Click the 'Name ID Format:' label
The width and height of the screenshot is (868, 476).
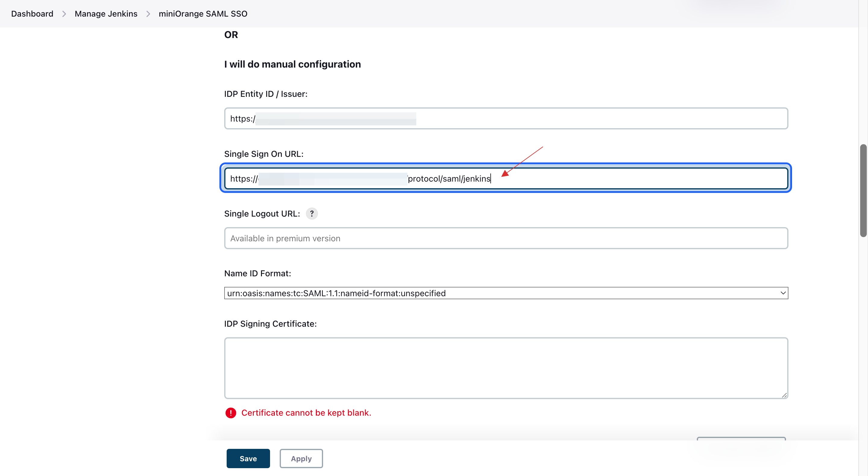pyautogui.click(x=257, y=273)
